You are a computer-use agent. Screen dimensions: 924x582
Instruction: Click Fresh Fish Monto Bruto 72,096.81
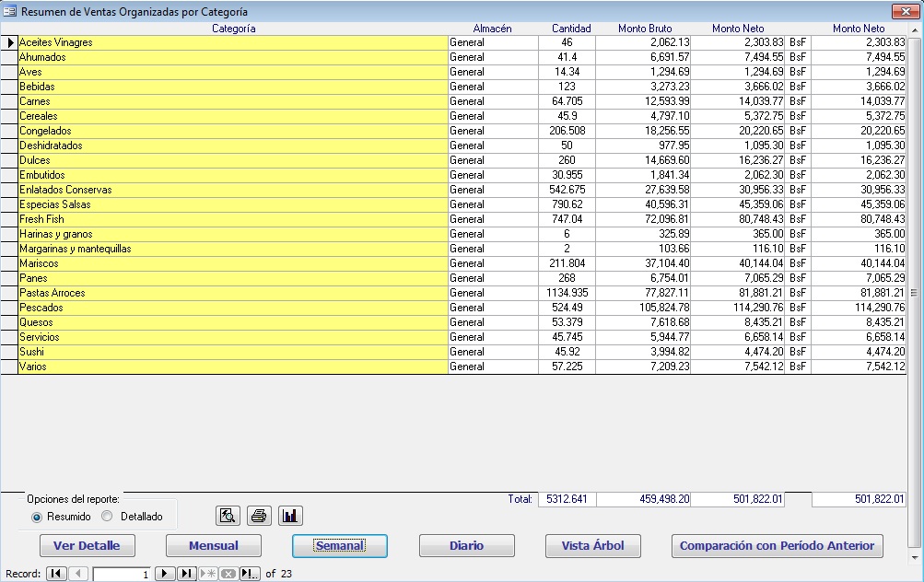click(x=643, y=219)
